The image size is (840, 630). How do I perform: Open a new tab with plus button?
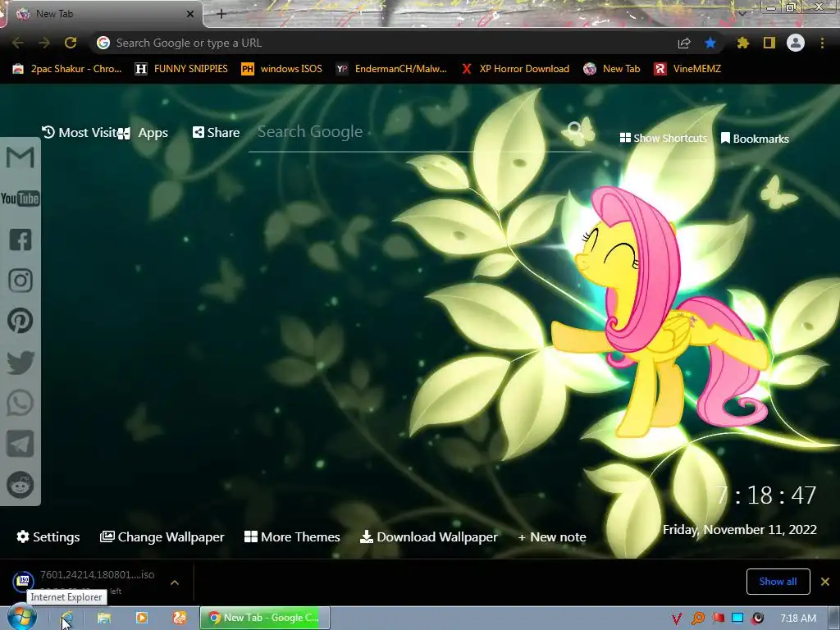(221, 15)
